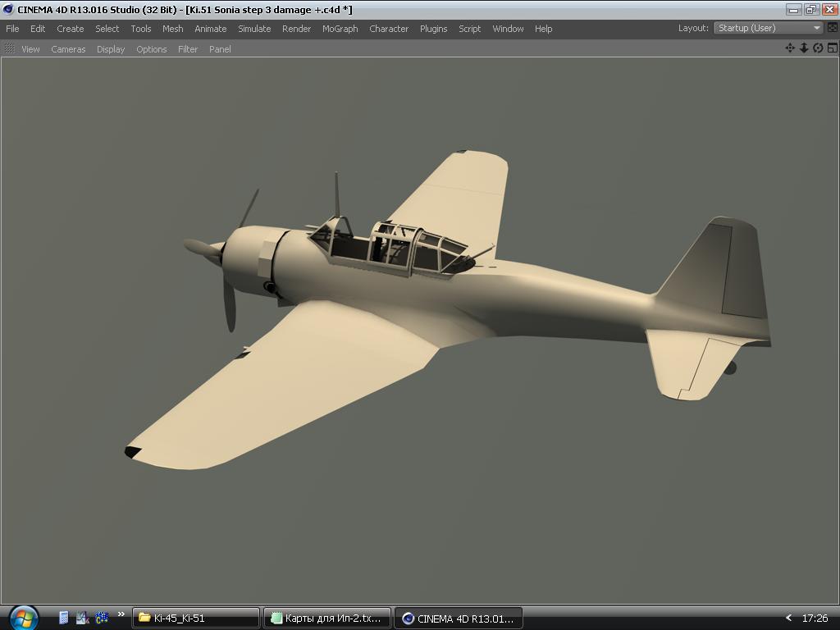Open the Render menu
Screen dimensions: 840x630
(296, 29)
